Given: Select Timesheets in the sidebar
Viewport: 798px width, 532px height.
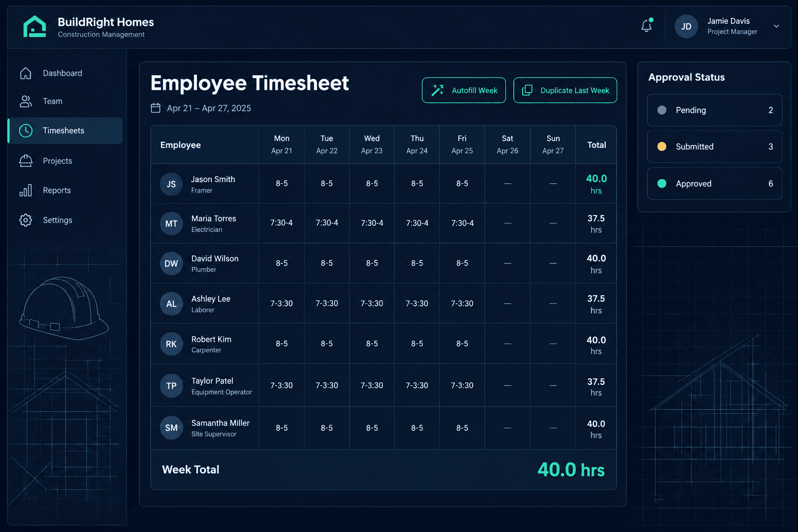Looking at the screenshot, I should (65, 130).
